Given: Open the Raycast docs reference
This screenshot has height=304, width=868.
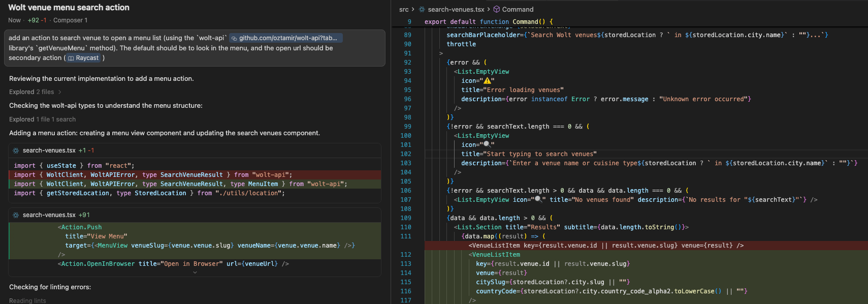Looking at the screenshot, I should pyautogui.click(x=87, y=58).
